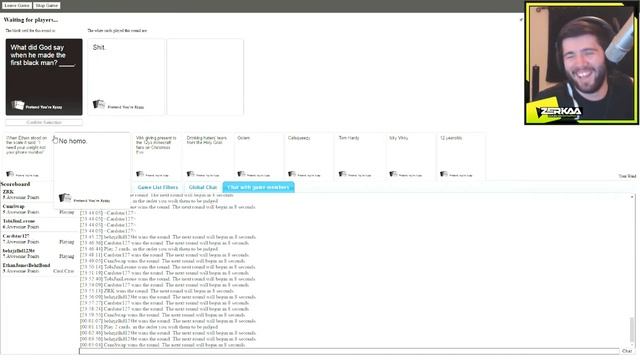Focus the chat message input field
Screen dimensions: 640x360
pyautogui.click(x=349, y=351)
